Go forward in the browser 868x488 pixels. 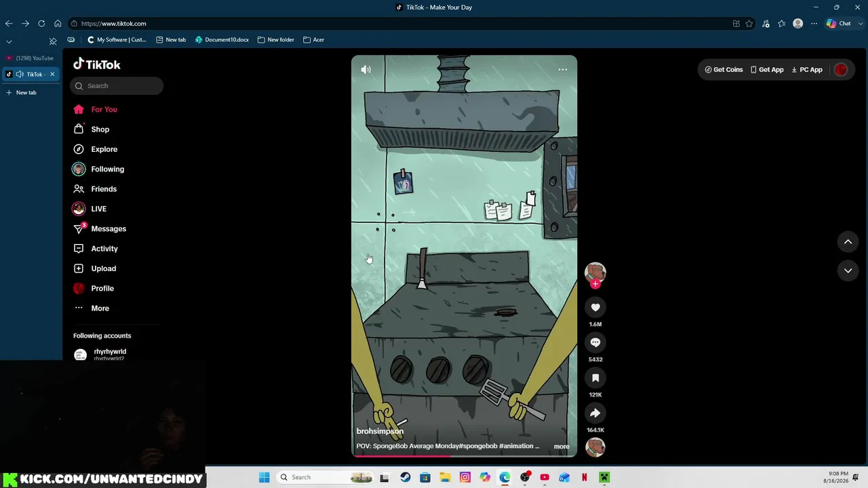[25, 24]
